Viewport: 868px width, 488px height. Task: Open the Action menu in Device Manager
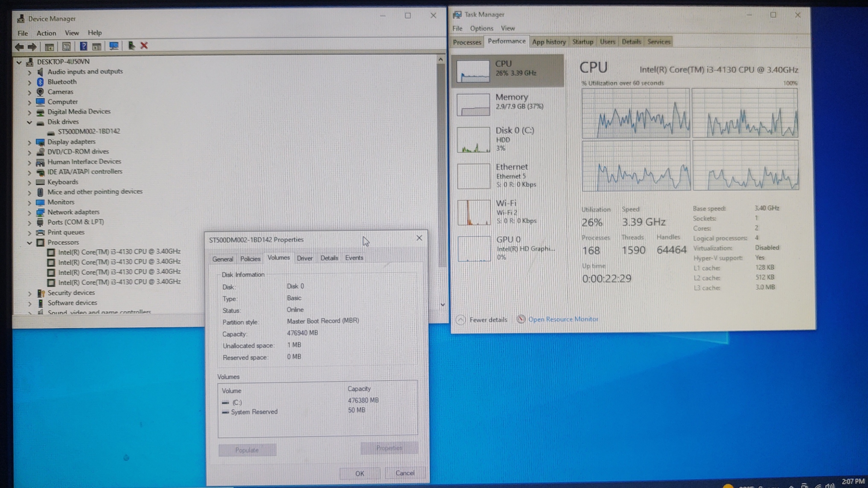click(x=46, y=33)
